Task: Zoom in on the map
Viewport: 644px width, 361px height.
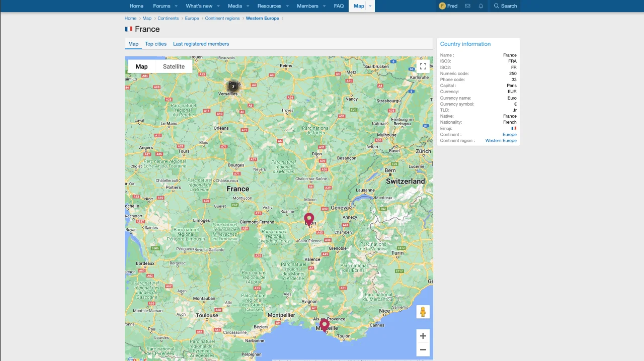Action: coord(423,336)
